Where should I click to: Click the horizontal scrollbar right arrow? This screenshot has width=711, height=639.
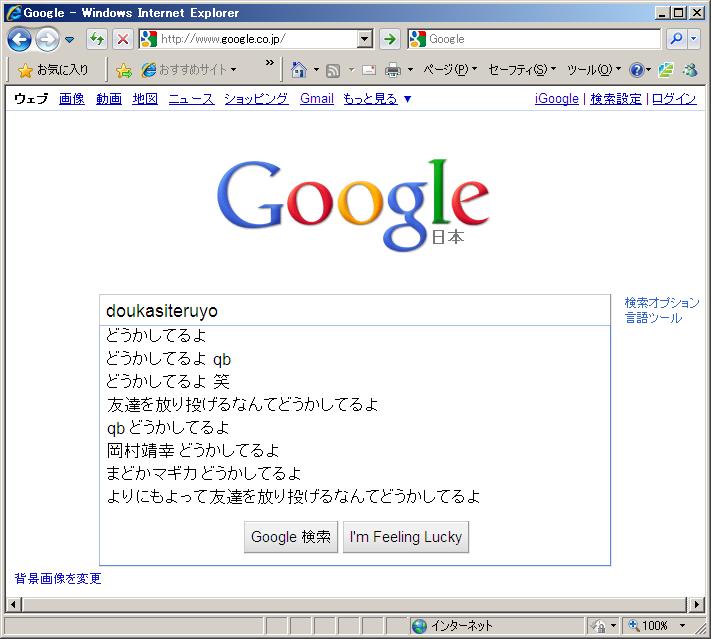click(697, 605)
